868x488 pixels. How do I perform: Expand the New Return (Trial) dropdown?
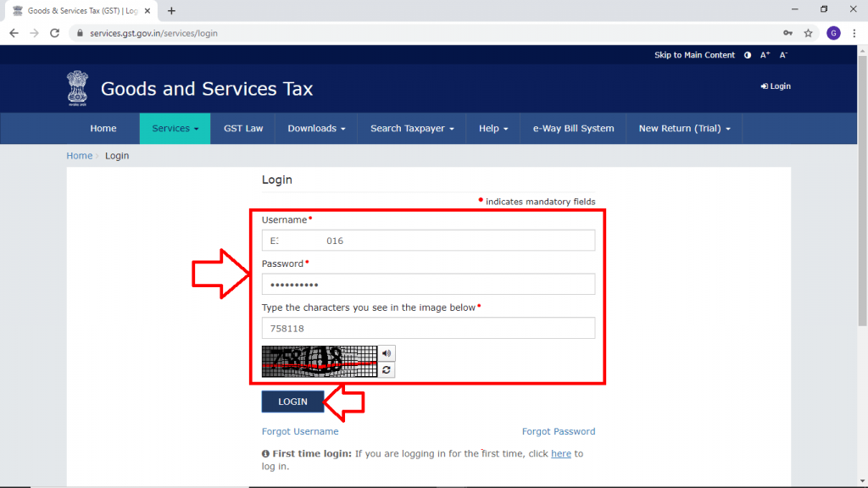pyautogui.click(x=684, y=129)
